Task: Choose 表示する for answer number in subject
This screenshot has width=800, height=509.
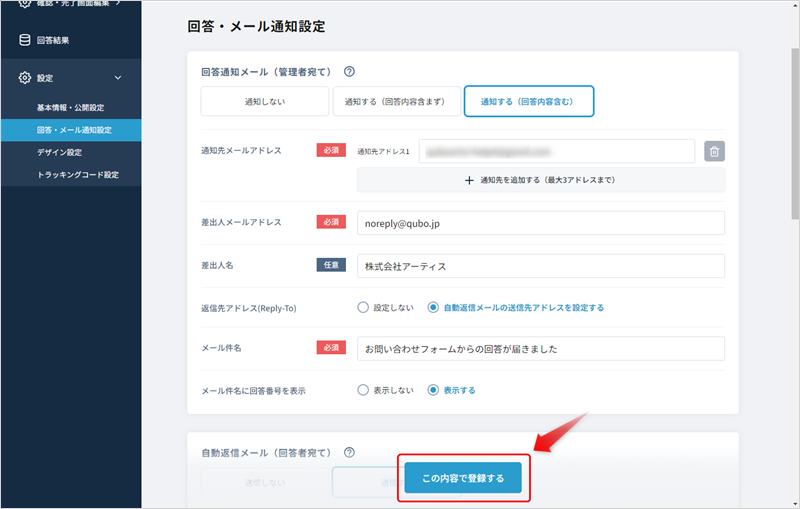Action: tap(433, 390)
